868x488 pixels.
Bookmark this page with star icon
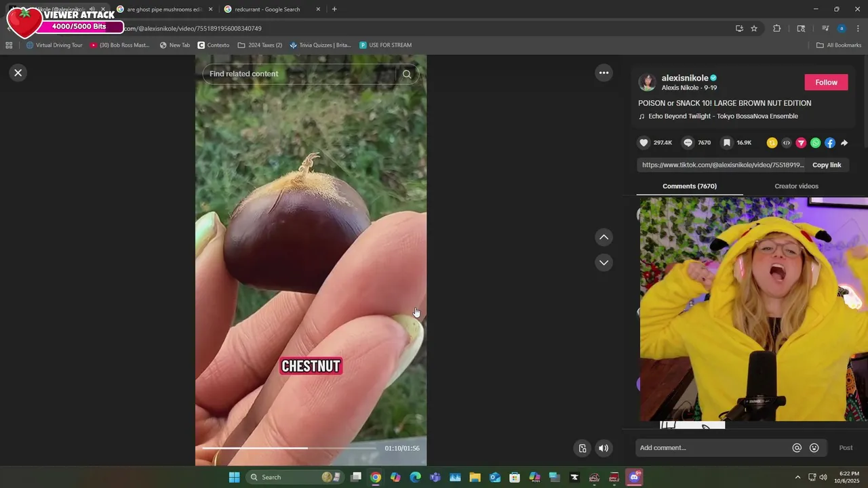(754, 28)
